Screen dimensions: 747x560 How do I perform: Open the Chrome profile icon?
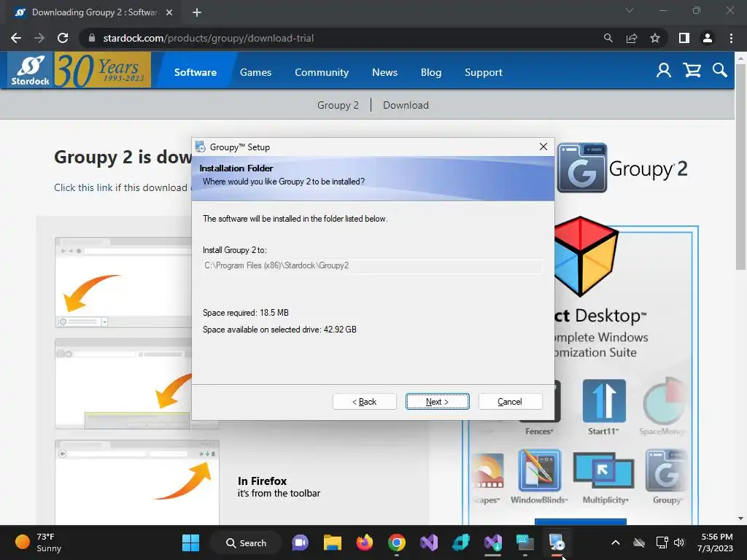(x=708, y=38)
